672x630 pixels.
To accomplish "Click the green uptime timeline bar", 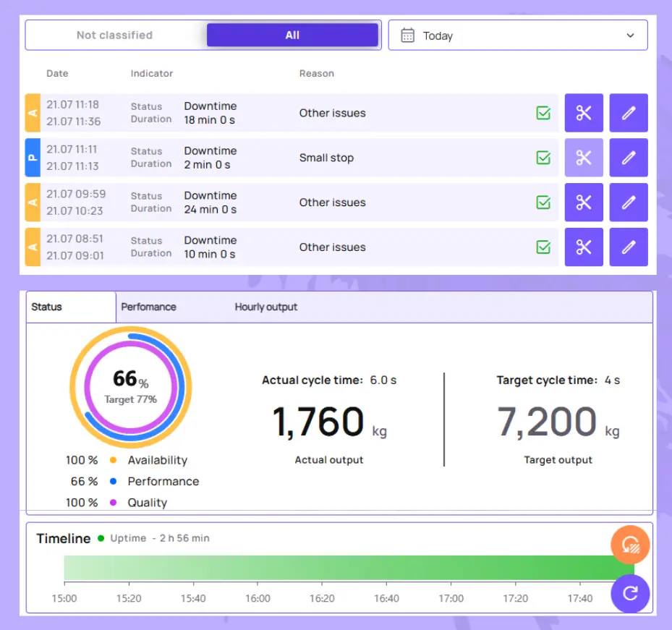I will point(349,568).
